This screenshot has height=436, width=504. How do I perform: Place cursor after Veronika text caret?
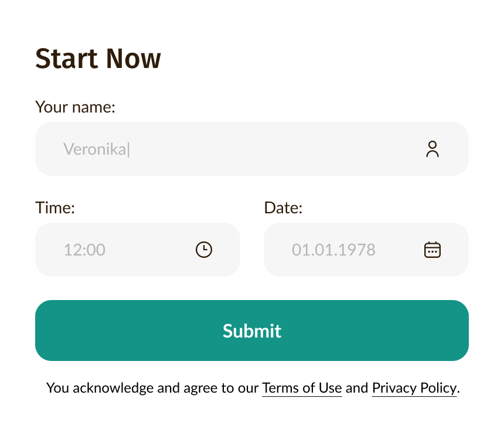click(128, 149)
